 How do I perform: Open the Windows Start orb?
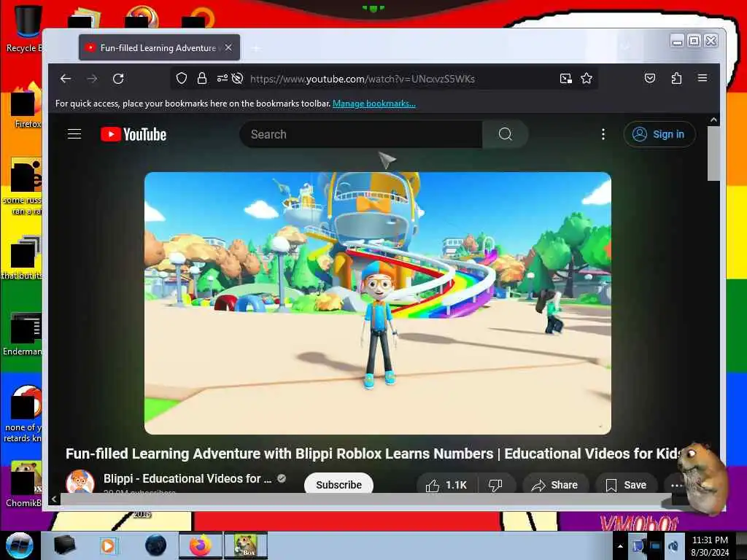[19, 545]
